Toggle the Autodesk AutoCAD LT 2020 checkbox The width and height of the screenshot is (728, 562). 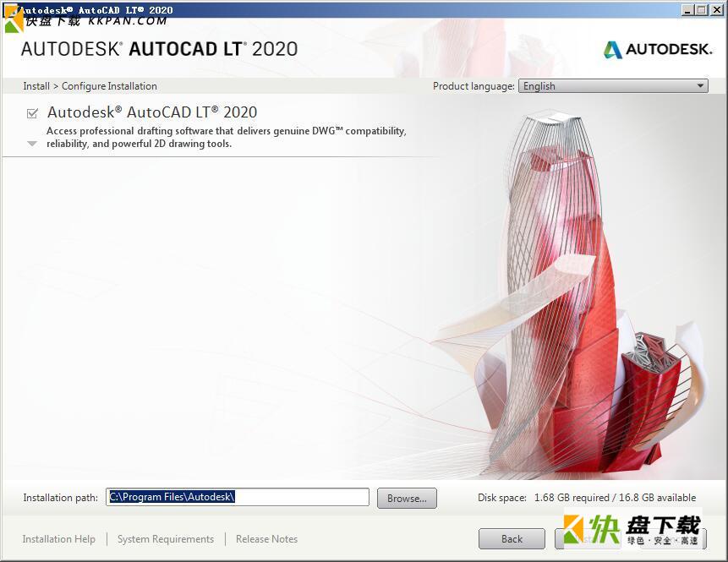point(32,113)
